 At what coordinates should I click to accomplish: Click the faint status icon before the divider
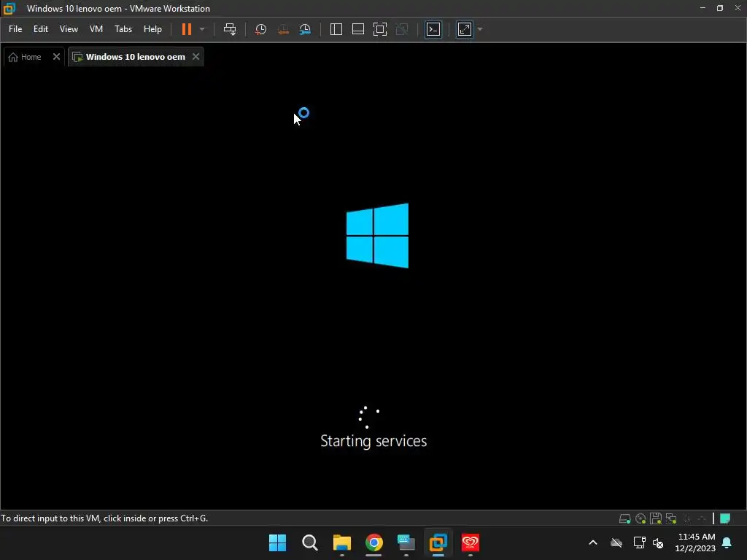tap(702, 518)
